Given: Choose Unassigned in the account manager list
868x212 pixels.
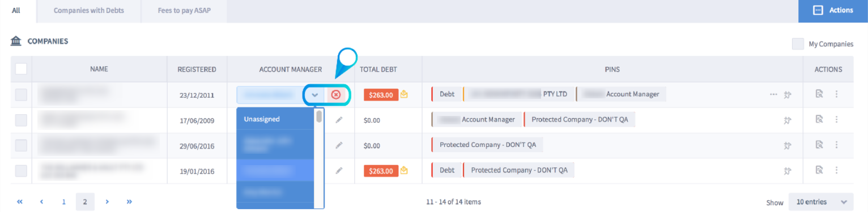Looking at the screenshot, I should click(x=275, y=119).
